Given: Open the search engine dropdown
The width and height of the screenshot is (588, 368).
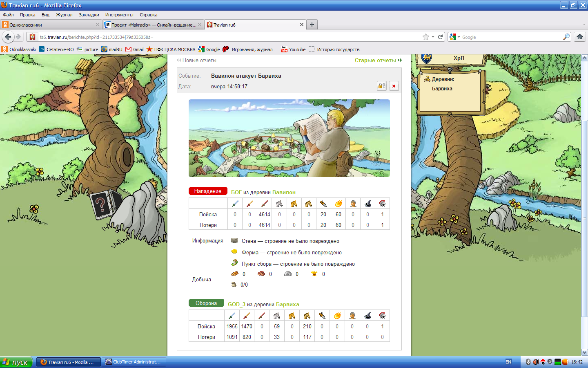Looking at the screenshot, I should [454, 37].
